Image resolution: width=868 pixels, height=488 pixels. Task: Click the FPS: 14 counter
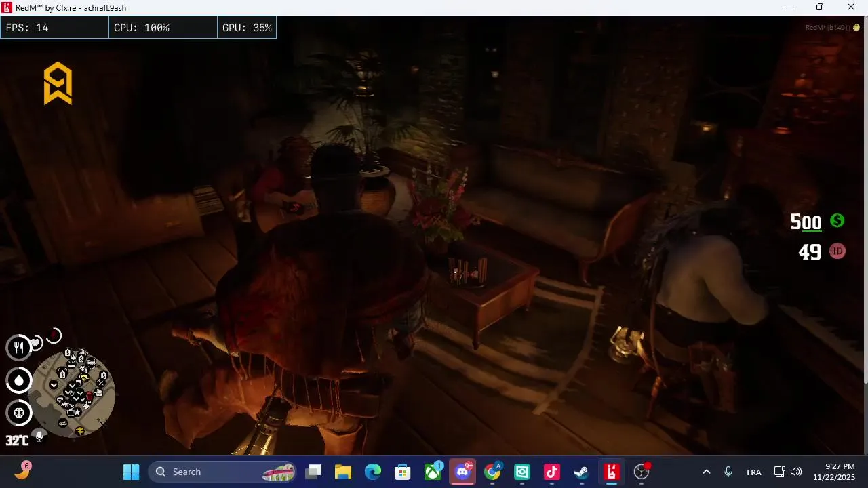pyautogui.click(x=27, y=28)
